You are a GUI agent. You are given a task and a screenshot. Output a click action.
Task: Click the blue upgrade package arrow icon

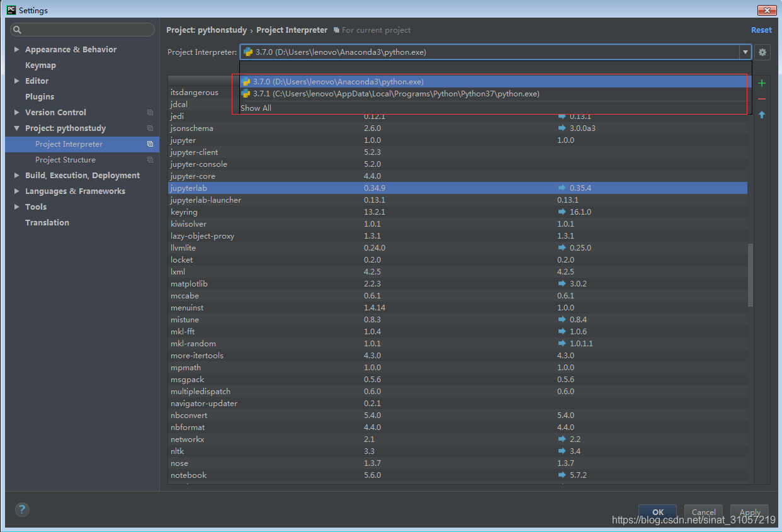tap(762, 115)
